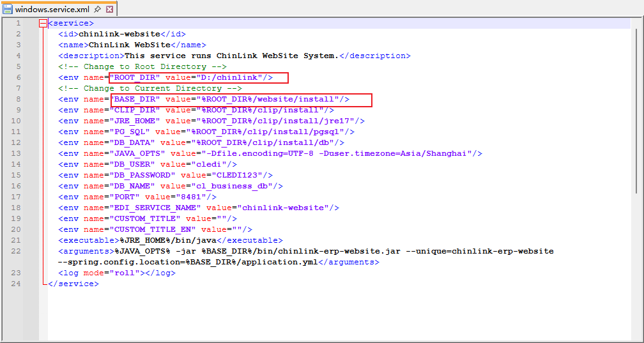
Task: Close the windows.service.xml tab
Action: pyautogui.click(x=109, y=9)
